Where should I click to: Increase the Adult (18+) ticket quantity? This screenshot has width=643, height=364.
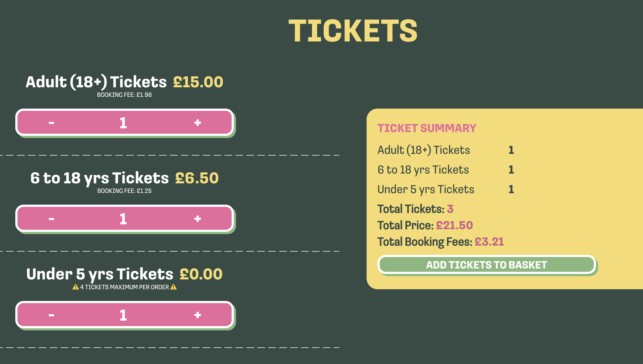click(x=197, y=123)
